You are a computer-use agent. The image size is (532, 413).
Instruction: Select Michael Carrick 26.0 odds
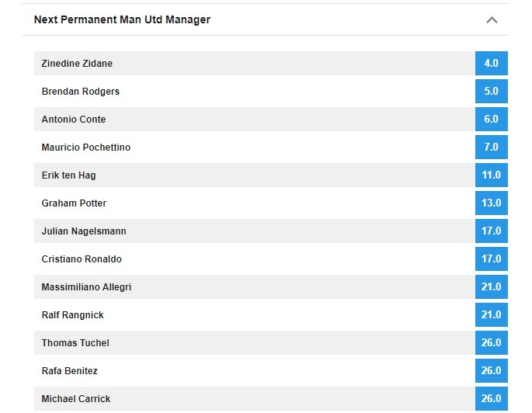491,398
